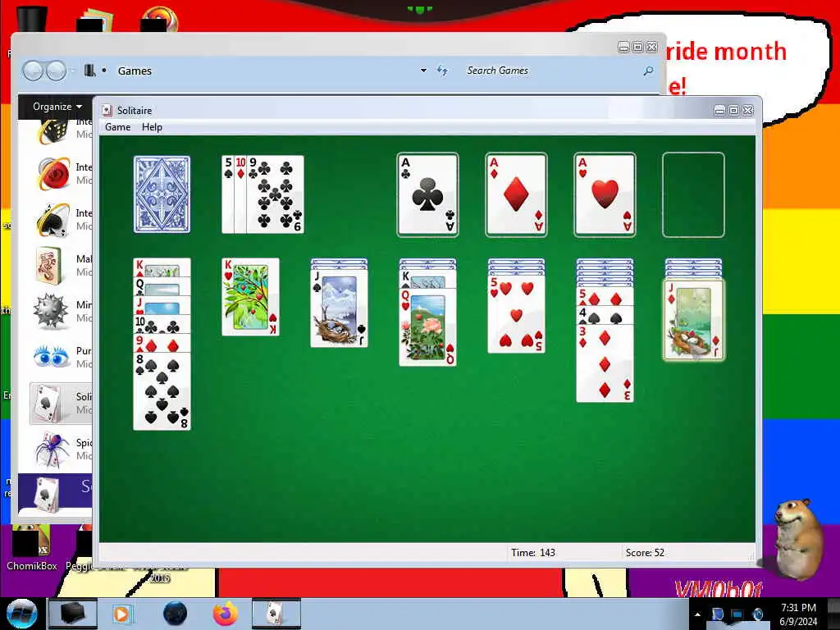Select the Internet Spades icon
840x630 pixels.
(53, 219)
